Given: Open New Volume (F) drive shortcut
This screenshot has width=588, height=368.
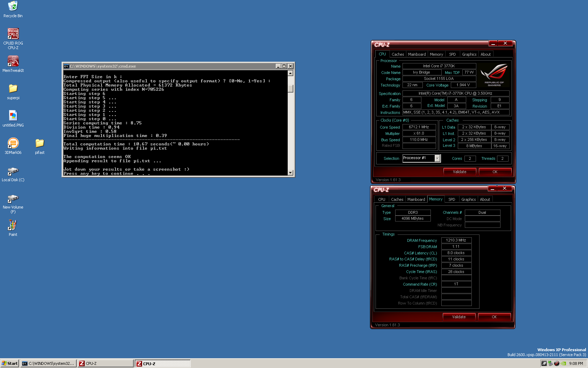Looking at the screenshot, I should click(x=13, y=204).
